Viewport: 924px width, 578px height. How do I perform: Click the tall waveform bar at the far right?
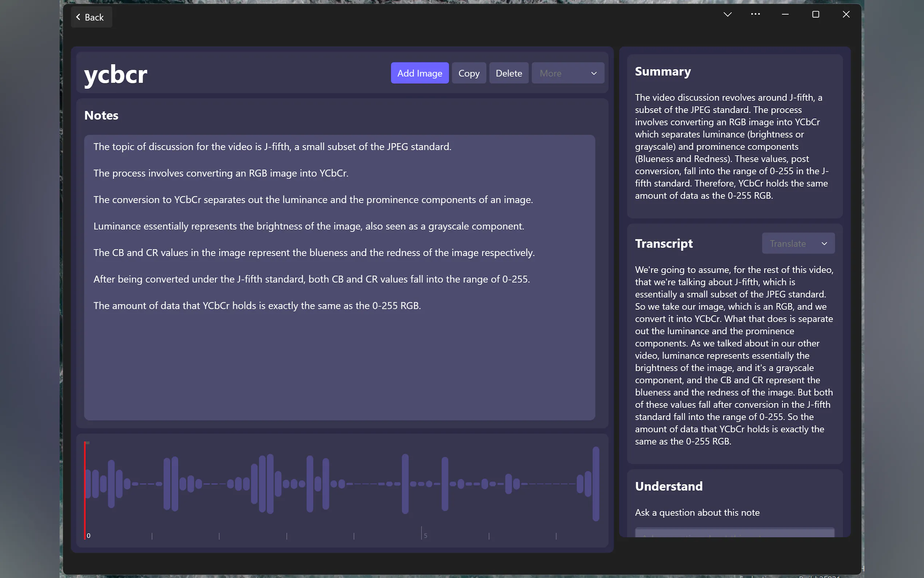point(596,484)
